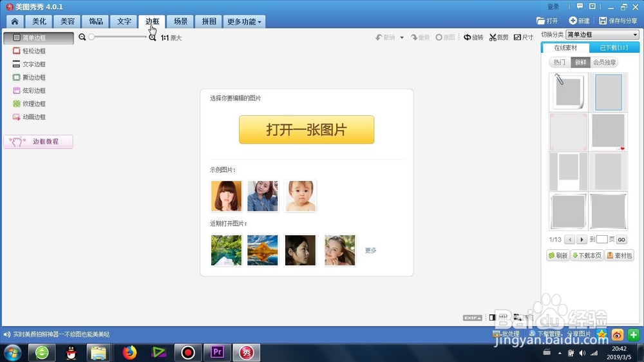Select the 新鲜 filter toggle
644x362 pixels.
coord(580,62)
